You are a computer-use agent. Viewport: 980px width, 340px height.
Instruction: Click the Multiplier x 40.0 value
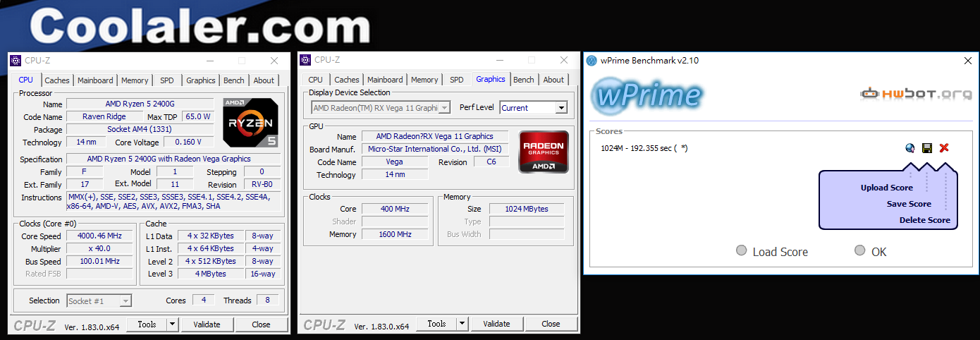pos(99,248)
